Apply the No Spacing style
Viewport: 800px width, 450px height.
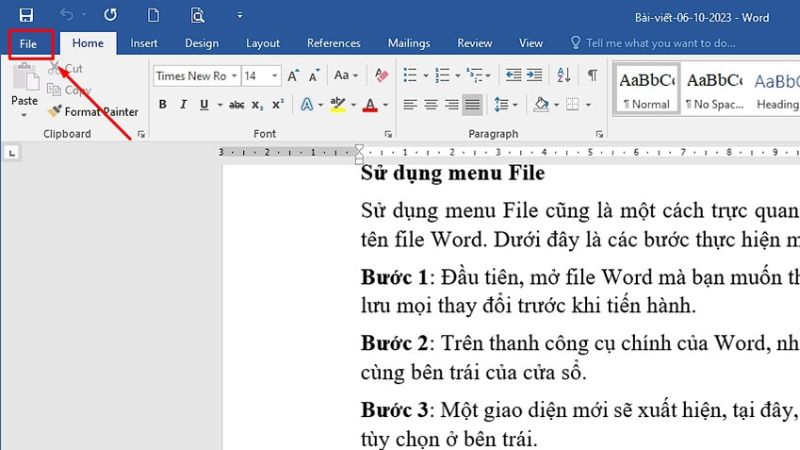click(x=714, y=90)
